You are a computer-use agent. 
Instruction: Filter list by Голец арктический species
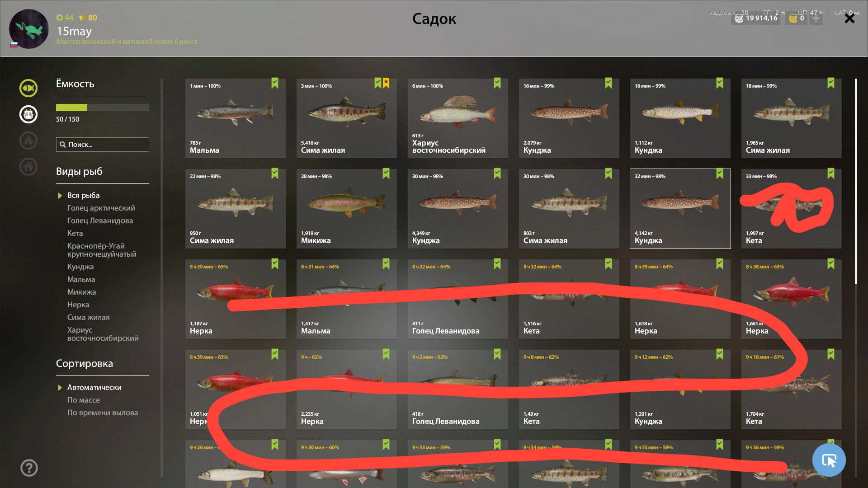(101, 208)
